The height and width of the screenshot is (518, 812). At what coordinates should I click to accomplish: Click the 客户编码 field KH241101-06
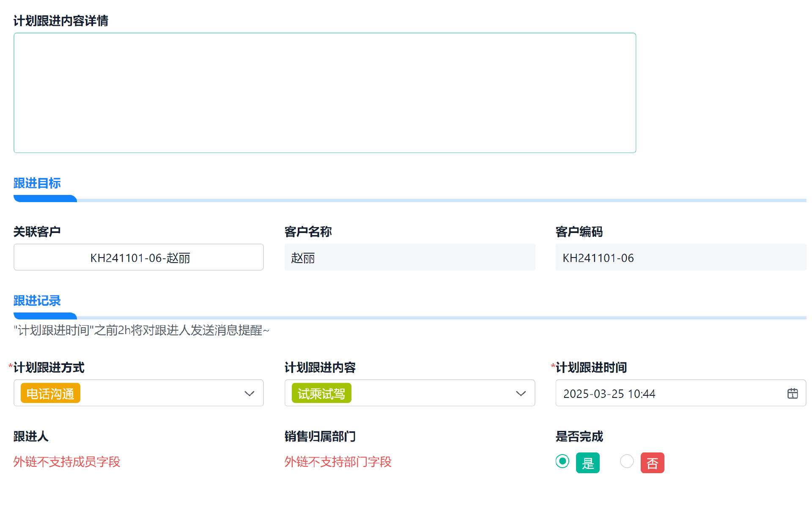pyautogui.click(x=680, y=258)
